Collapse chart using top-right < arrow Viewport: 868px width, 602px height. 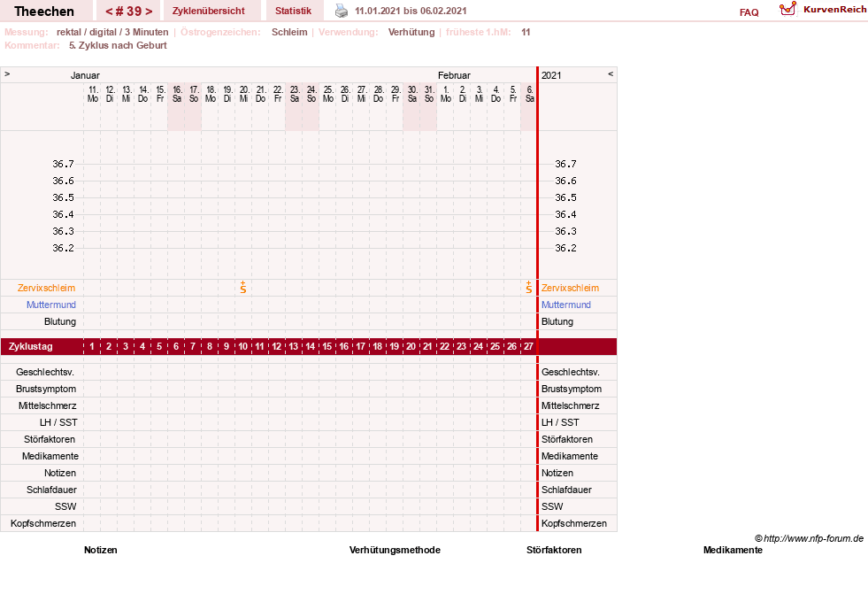(611, 73)
